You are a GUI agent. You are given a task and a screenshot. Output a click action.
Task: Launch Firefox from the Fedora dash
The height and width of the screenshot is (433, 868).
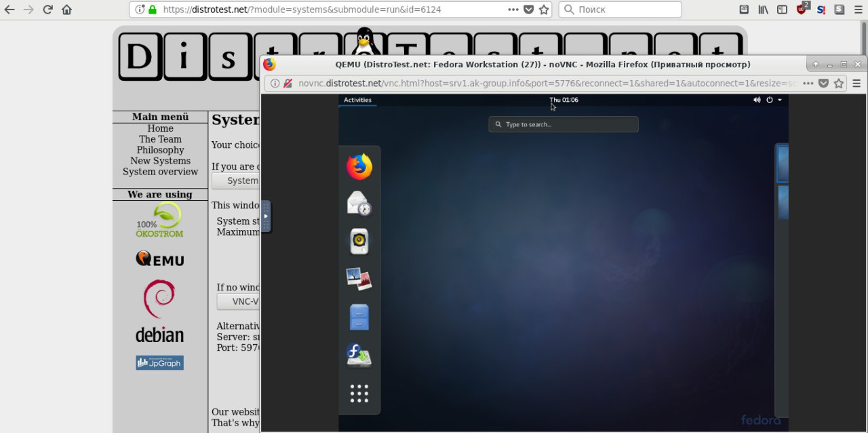(359, 166)
